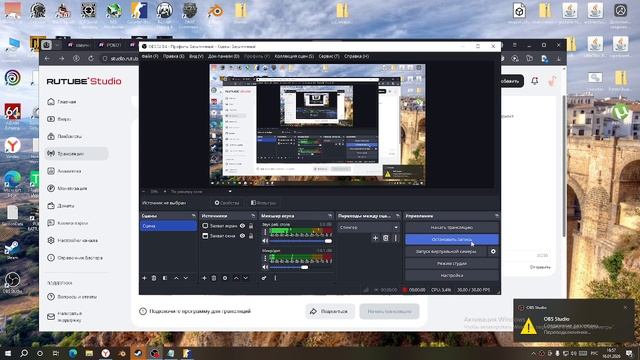640x360 pixels.
Task: Open scene filters icon in Сцены toolbar
Action: click(x=165, y=278)
